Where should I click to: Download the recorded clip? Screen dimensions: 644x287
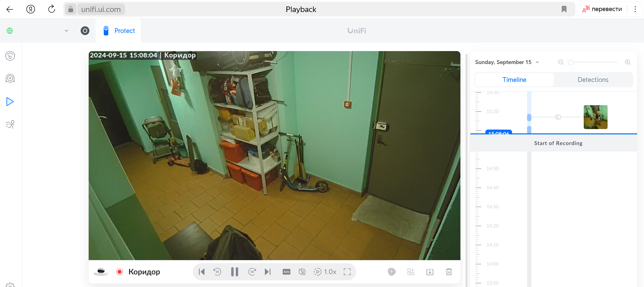[x=430, y=272]
